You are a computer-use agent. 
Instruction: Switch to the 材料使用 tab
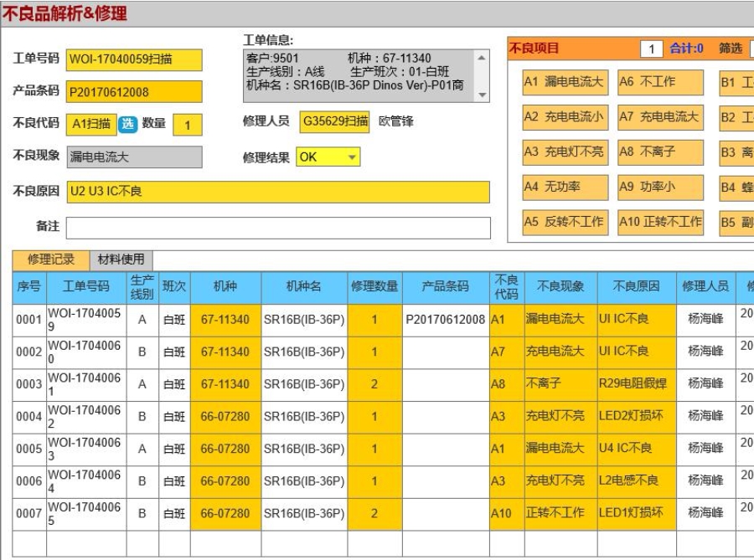coord(121,259)
